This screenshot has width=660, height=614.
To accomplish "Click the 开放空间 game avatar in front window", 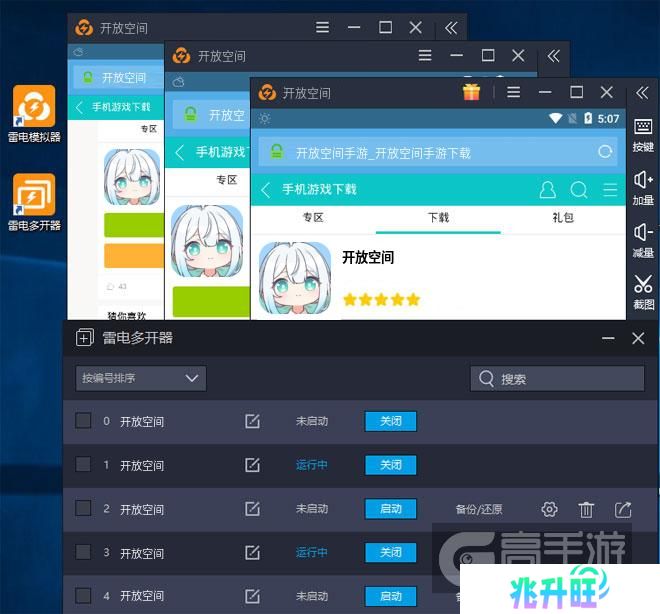I will 295,278.
